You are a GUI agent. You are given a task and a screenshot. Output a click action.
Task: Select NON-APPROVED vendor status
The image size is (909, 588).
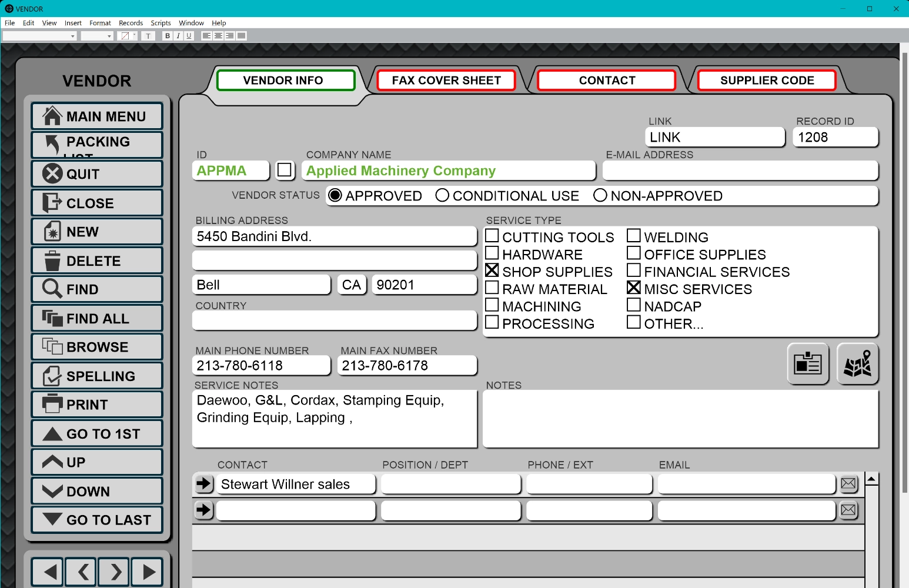coord(600,196)
